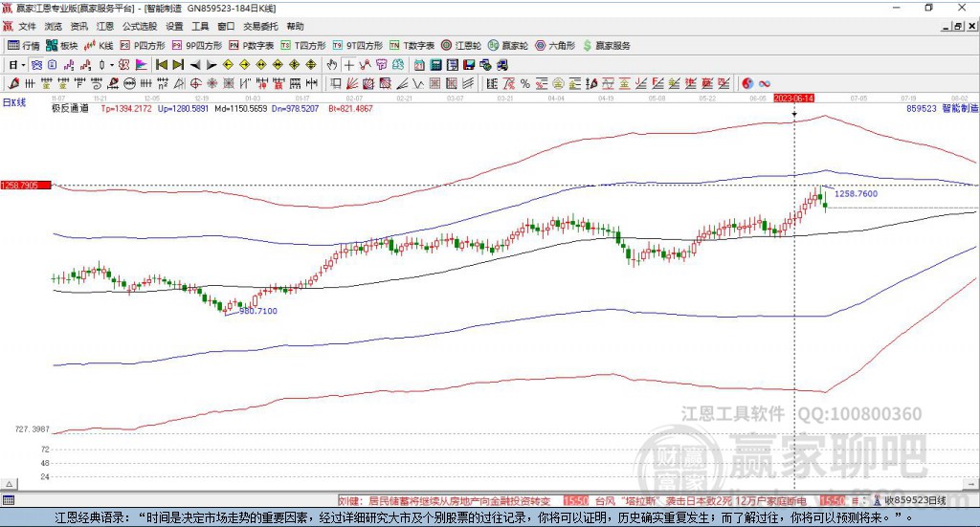Open the 江恩轮 wheel tool
Viewport: 980px width, 527px height.
tap(461, 46)
